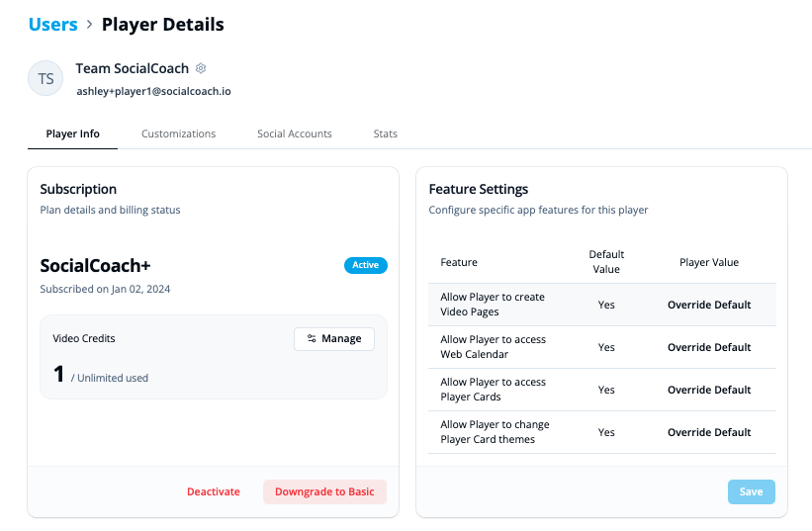Image resolution: width=812 pixels, height=531 pixels.
Task: Switch to the Customizations tab
Action: pyautogui.click(x=179, y=133)
